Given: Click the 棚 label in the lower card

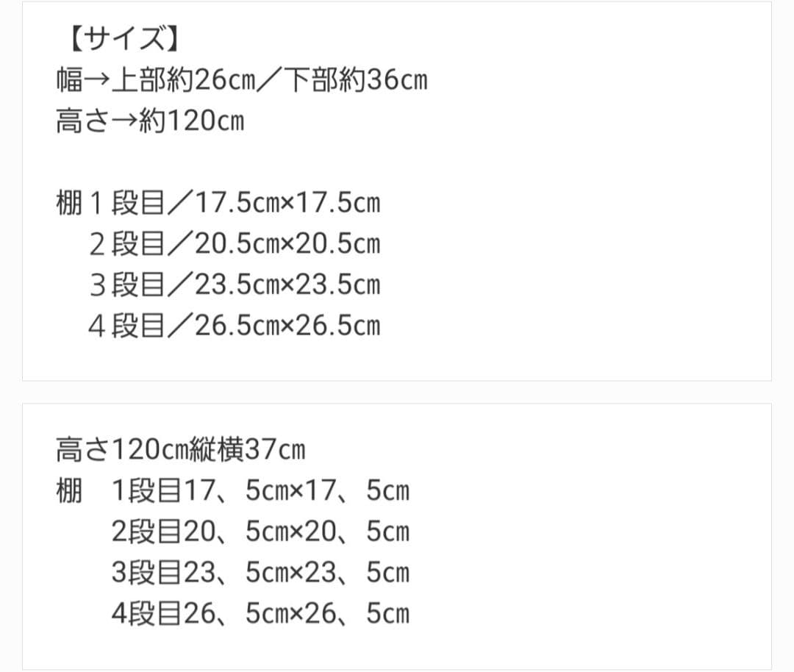Looking at the screenshot, I should tap(69, 491).
